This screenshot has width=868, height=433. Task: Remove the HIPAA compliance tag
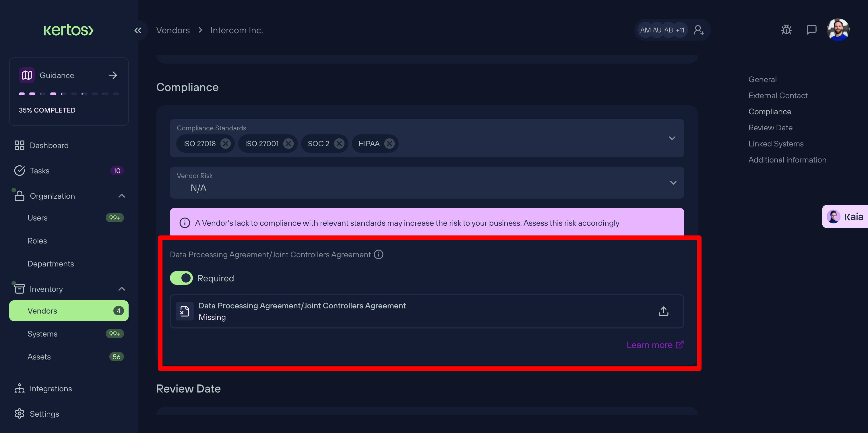point(389,144)
